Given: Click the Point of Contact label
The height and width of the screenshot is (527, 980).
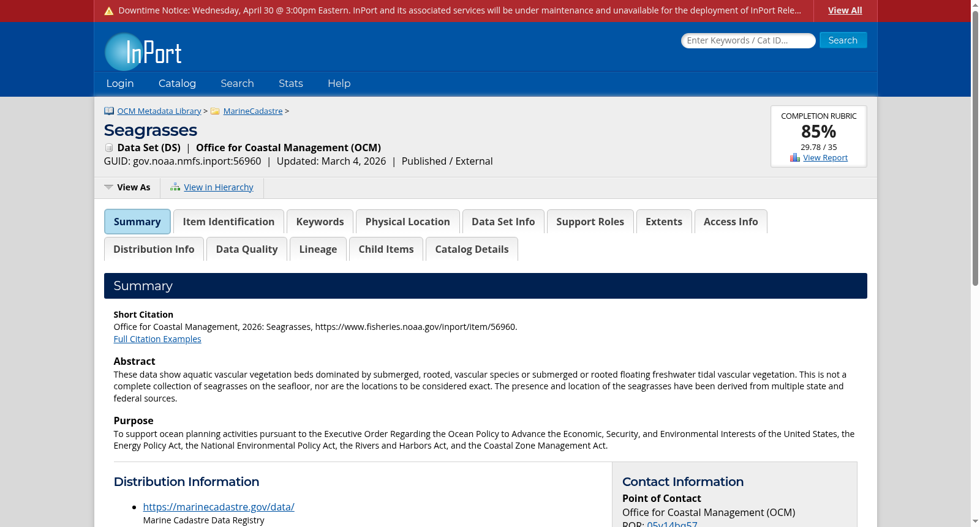Looking at the screenshot, I should click(661, 498).
